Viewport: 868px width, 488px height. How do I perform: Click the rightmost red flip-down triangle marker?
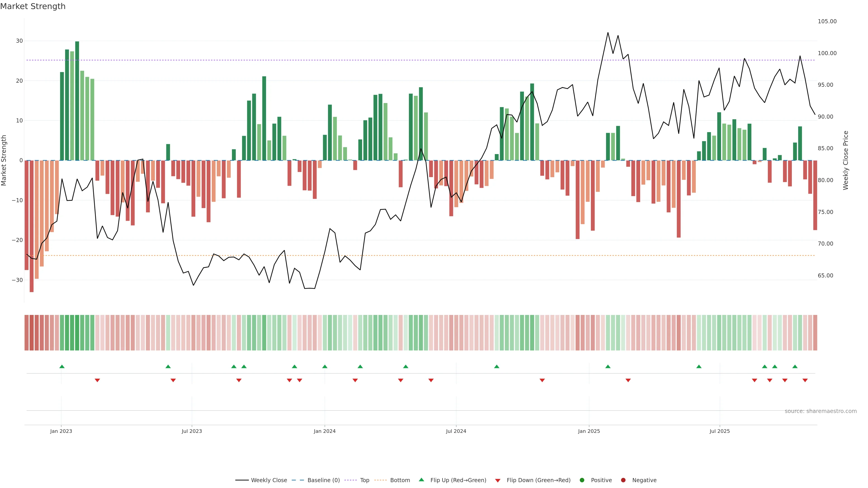click(x=805, y=380)
